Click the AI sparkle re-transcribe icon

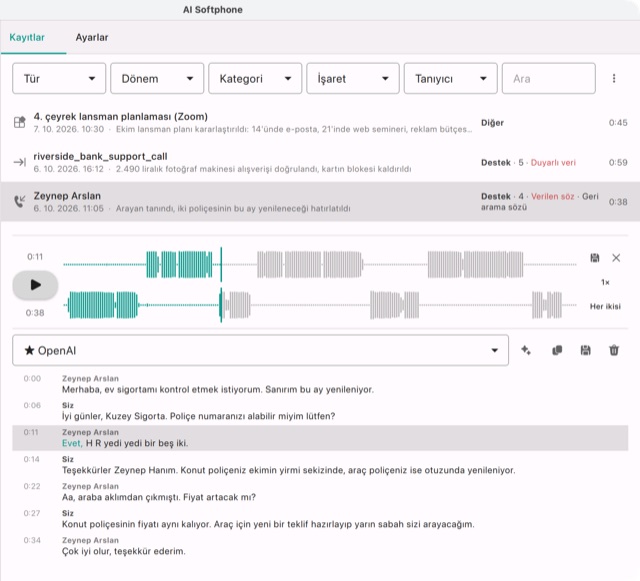[526, 350]
